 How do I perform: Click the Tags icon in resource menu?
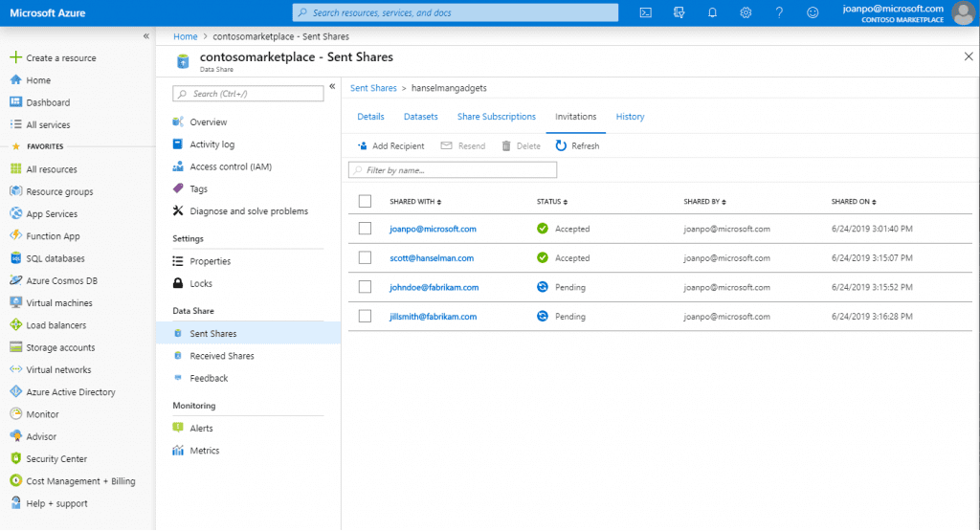[178, 188]
